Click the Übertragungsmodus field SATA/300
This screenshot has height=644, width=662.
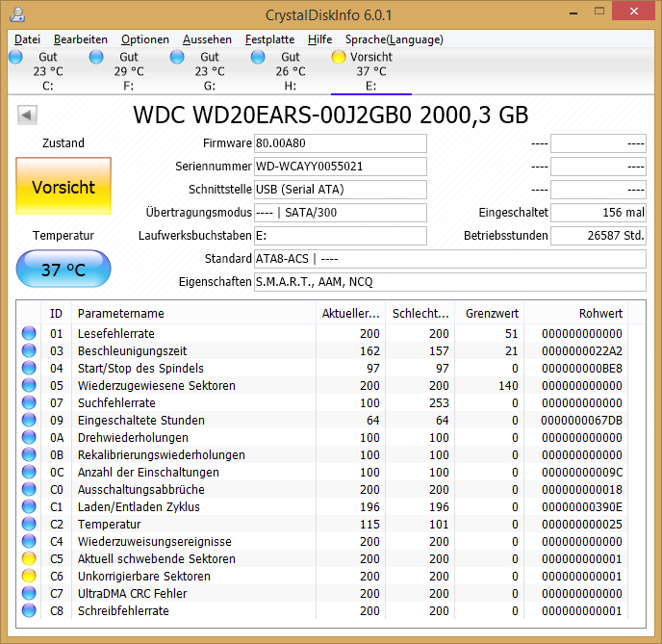pos(341,213)
